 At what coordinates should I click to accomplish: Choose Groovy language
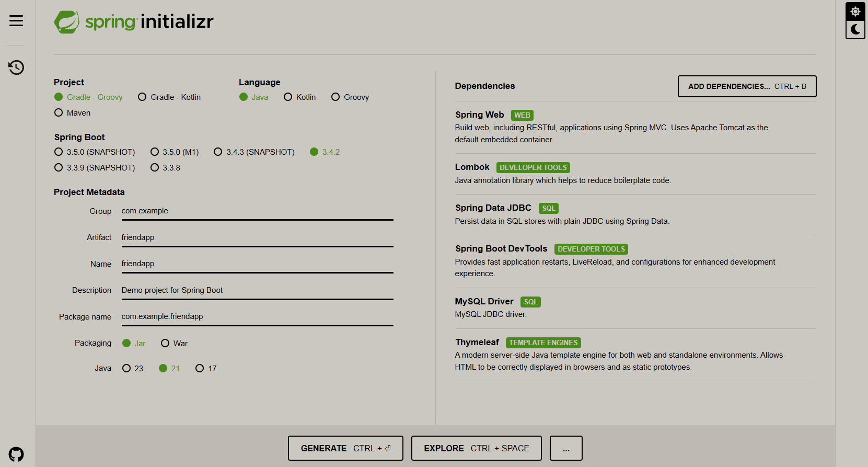pos(350,97)
